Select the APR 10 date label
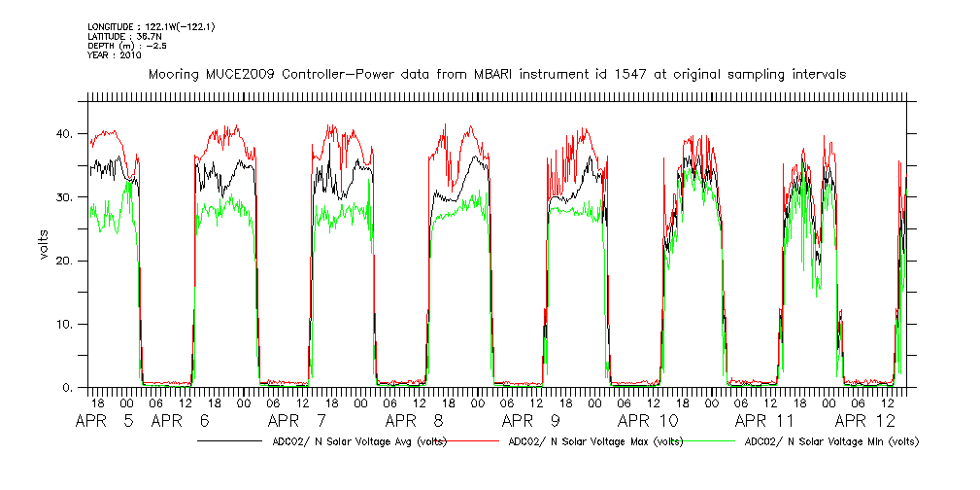This screenshot has width=980, height=490. pyautogui.click(x=649, y=422)
